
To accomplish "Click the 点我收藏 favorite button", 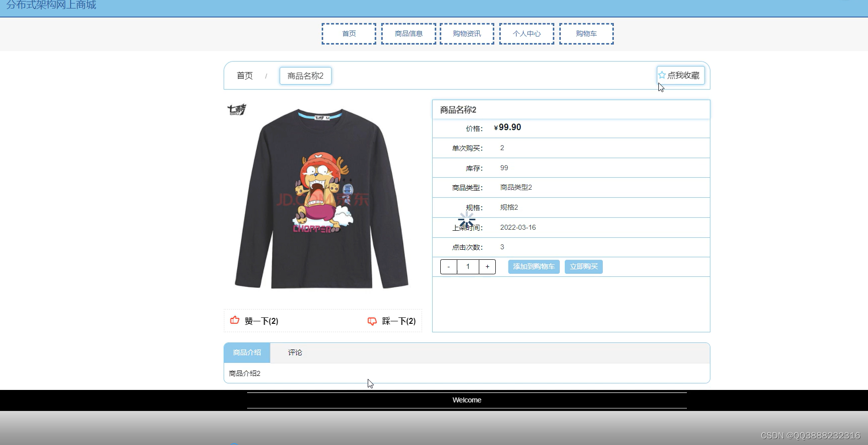I will 681,75.
